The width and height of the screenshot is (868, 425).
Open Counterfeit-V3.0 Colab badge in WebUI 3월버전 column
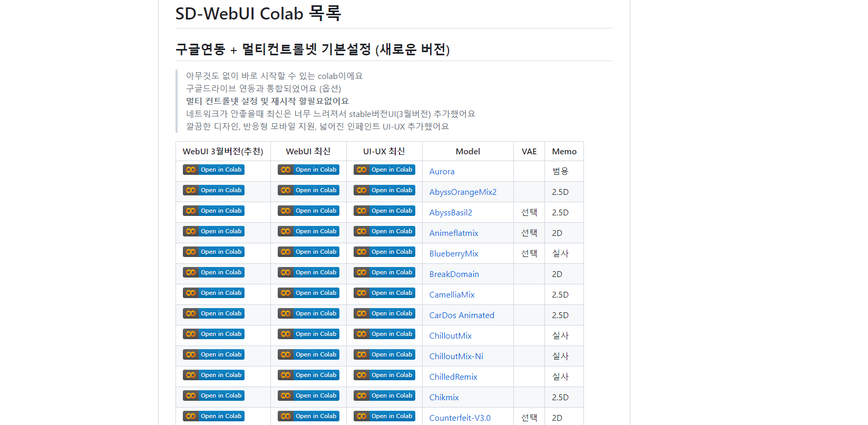[213, 416]
